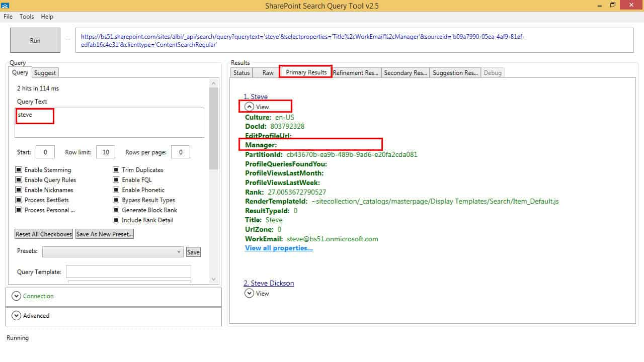
Task: Click Reset All Checkboxes button
Action: tap(44, 234)
